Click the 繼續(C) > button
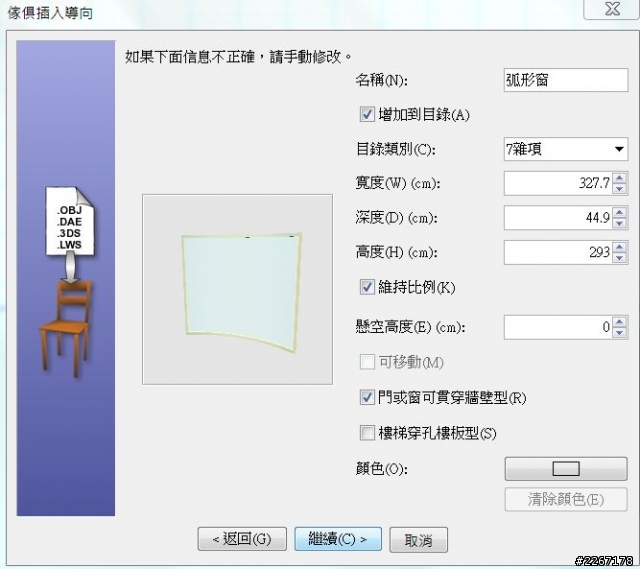 coord(338,539)
